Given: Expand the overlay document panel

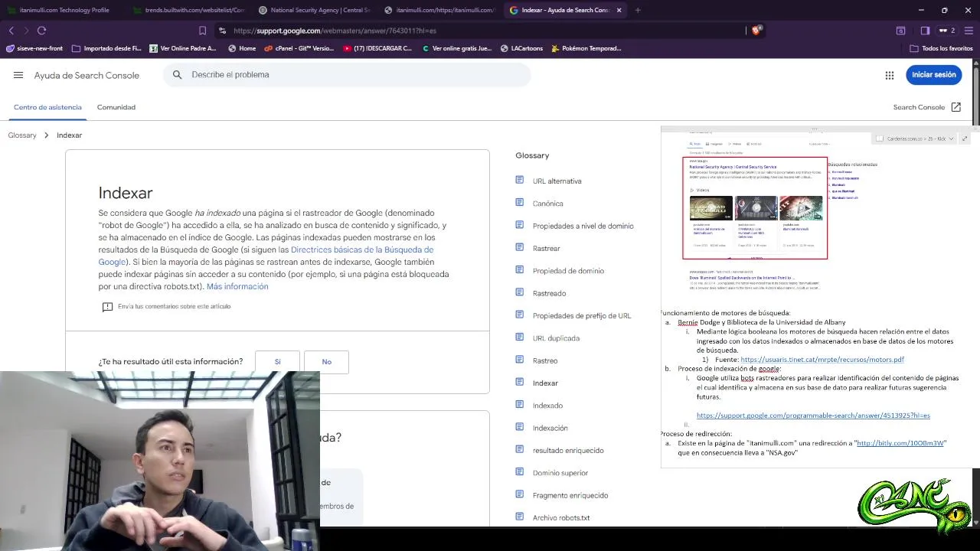Looking at the screenshot, I should point(965,139).
